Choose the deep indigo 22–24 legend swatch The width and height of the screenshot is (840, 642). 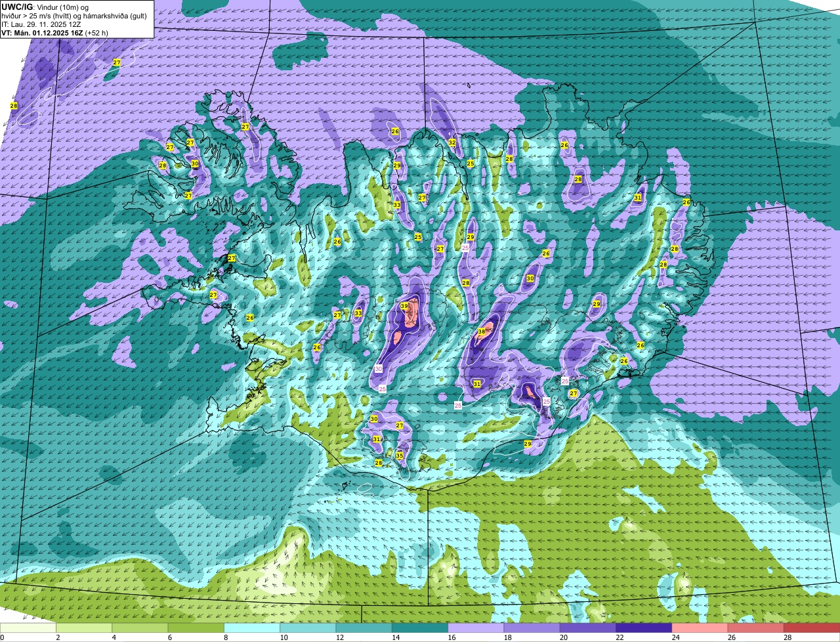(x=644, y=628)
